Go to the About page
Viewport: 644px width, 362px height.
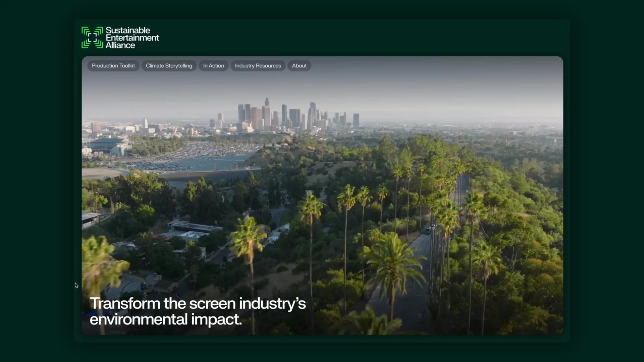click(299, 66)
